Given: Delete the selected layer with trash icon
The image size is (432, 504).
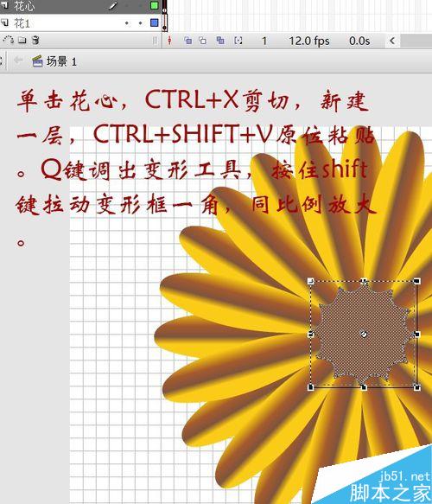Looking at the screenshot, I should (x=35, y=40).
